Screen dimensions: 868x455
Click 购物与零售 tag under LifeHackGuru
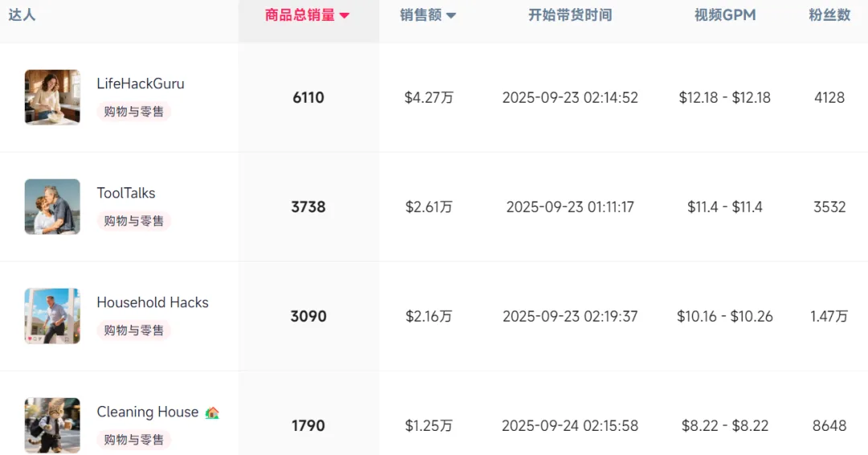coord(134,111)
